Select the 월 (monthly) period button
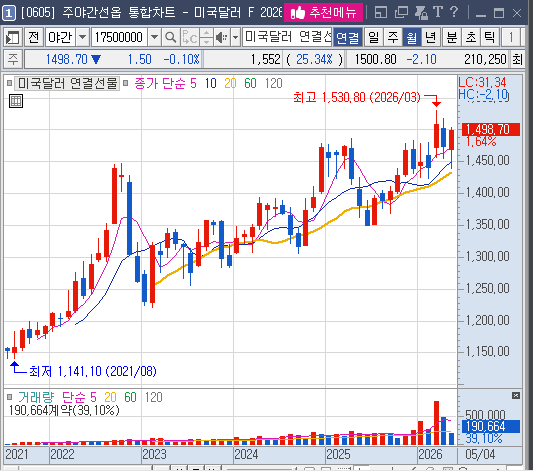This screenshot has height=471, width=533. [x=412, y=37]
